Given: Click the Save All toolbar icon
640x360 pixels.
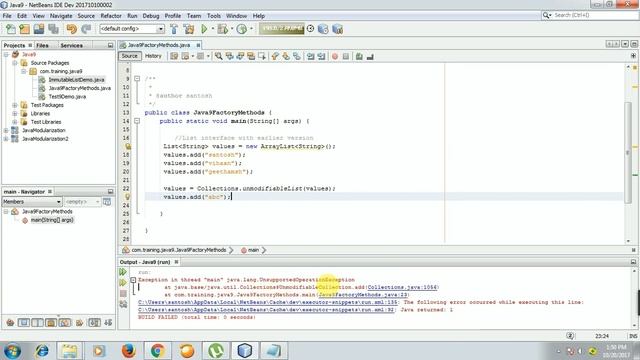Looking at the screenshot, I should (x=53, y=29).
